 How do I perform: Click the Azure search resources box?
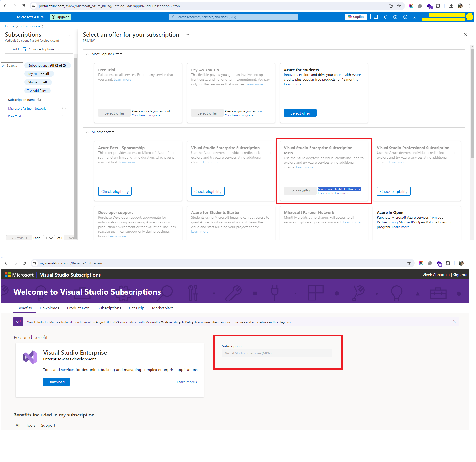tap(234, 17)
